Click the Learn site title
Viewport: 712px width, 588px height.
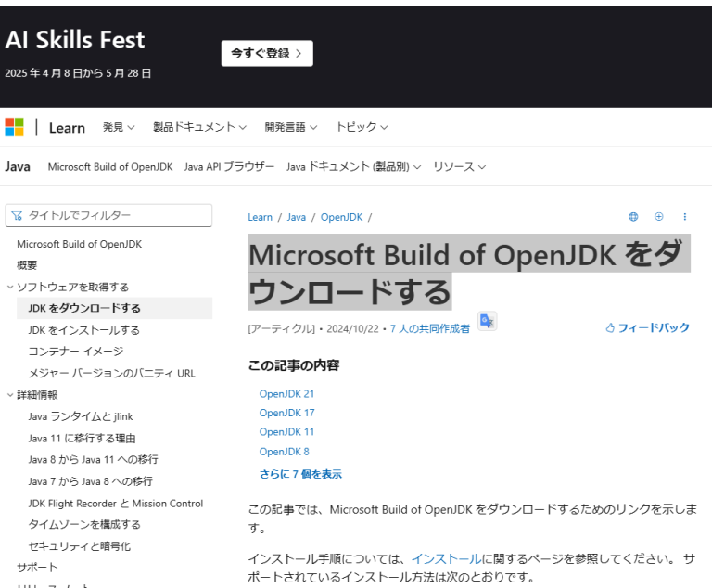pos(67,128)
